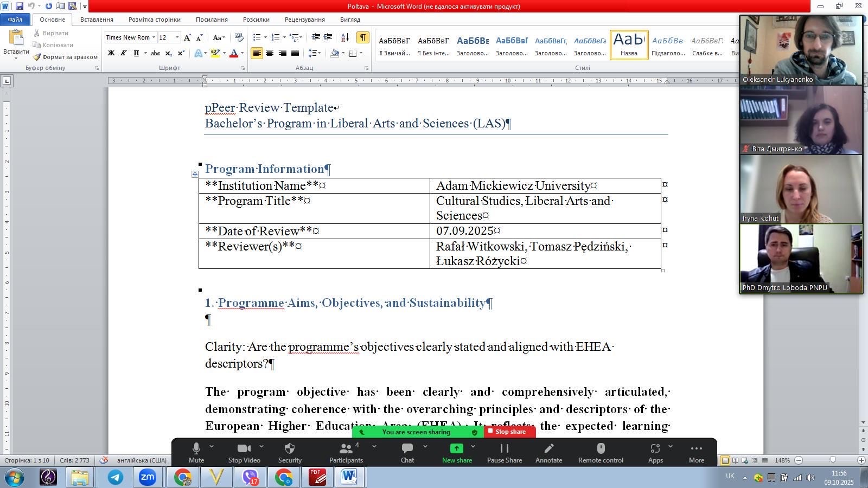
Task: Adjust the document zoom slider
Action: pyautogui.click(x=833, y=460)
